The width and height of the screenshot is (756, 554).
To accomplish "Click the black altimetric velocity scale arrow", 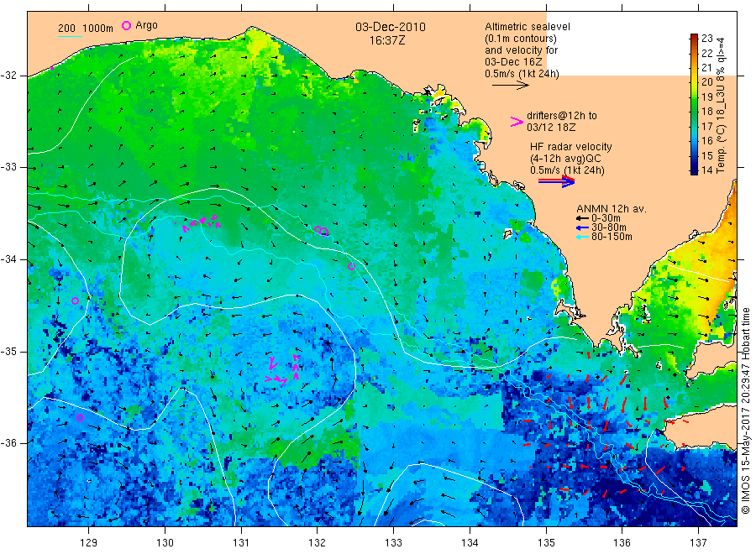I will click(x=511, y=86).
